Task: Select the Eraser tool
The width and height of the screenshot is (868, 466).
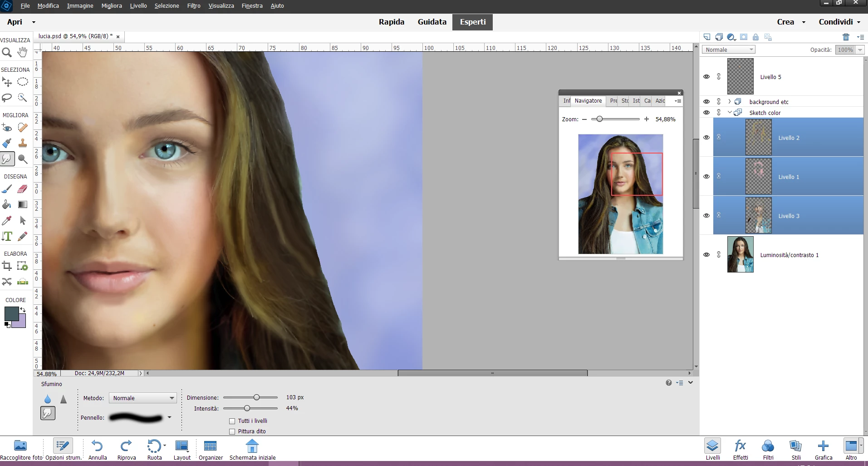Action: [x=22, y=189]
